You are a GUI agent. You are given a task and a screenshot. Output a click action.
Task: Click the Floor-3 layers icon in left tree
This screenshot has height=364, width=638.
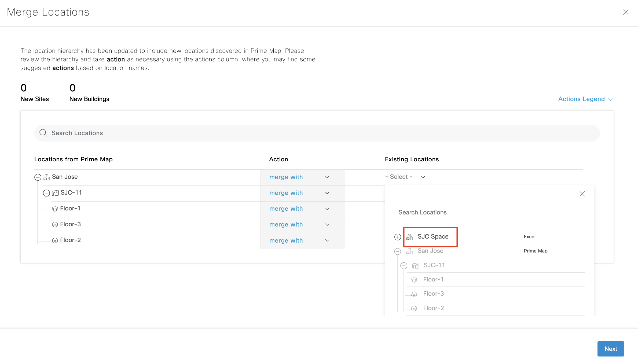tap(55, 225)
